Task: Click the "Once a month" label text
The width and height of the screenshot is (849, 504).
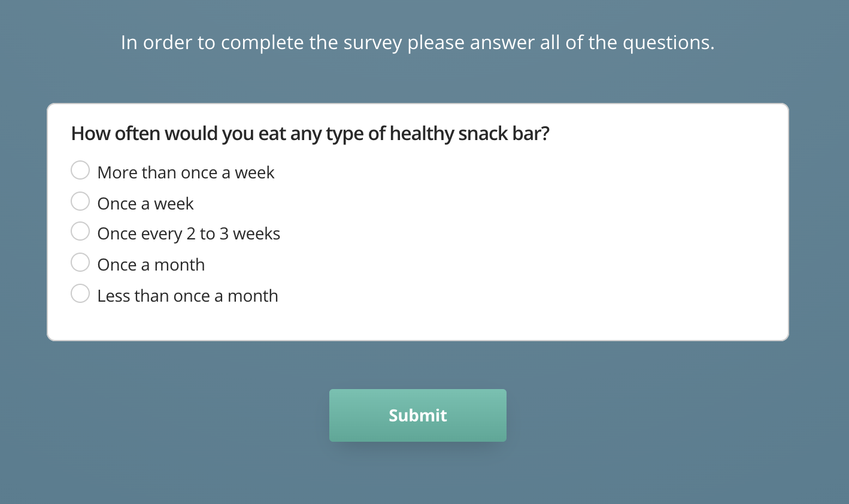Action: tap(151, 265)
